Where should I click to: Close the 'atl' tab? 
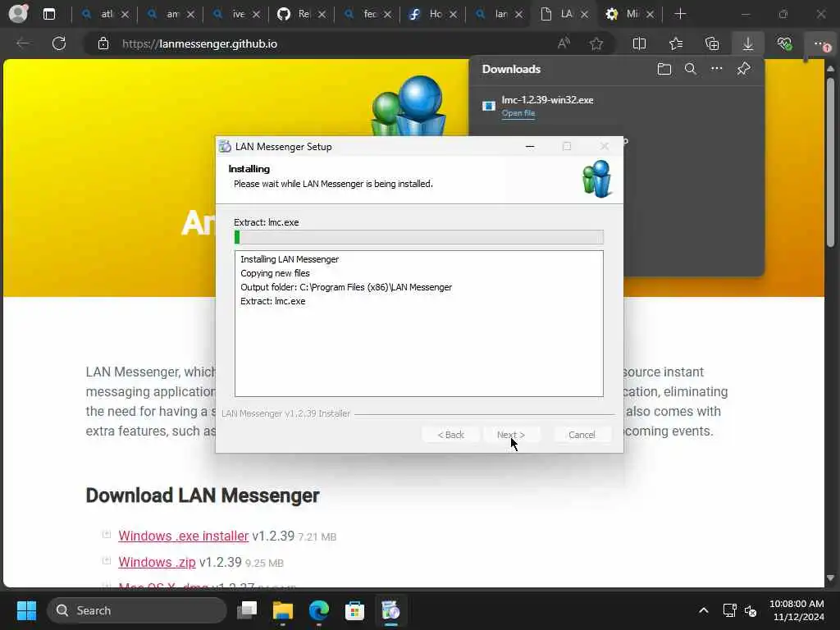[125, 15]
